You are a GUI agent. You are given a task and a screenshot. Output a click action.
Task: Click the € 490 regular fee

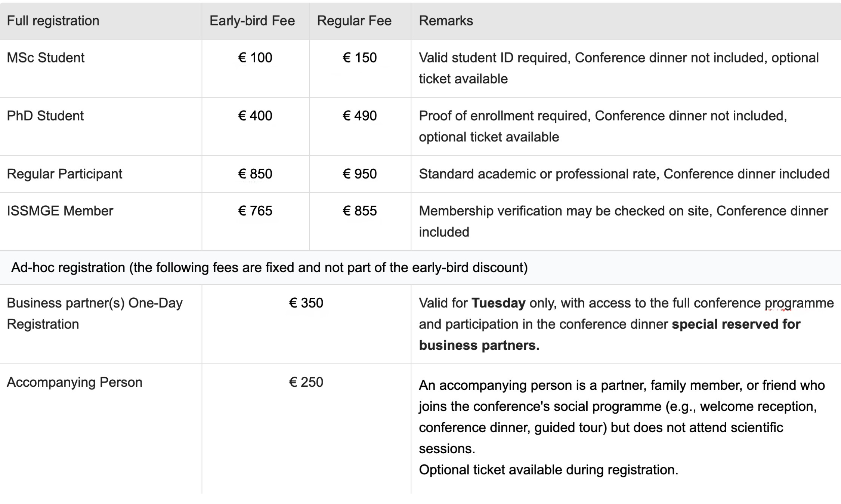pos(360,116)
